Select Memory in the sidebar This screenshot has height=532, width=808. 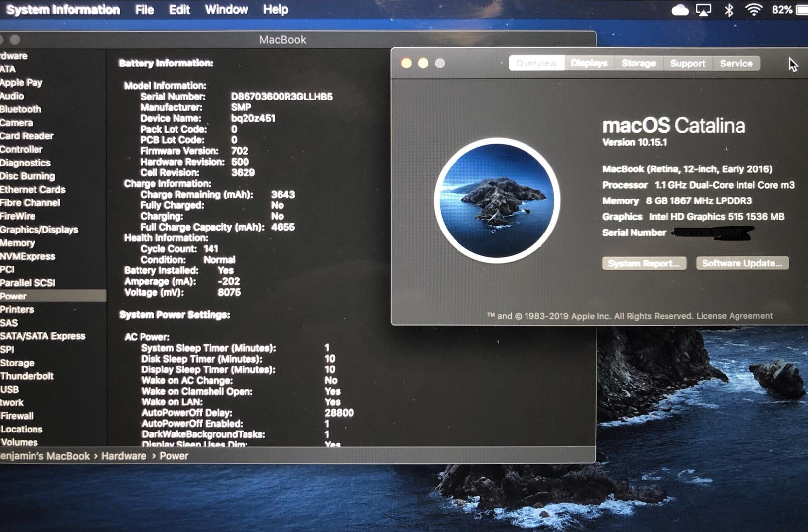coord(17,242)
